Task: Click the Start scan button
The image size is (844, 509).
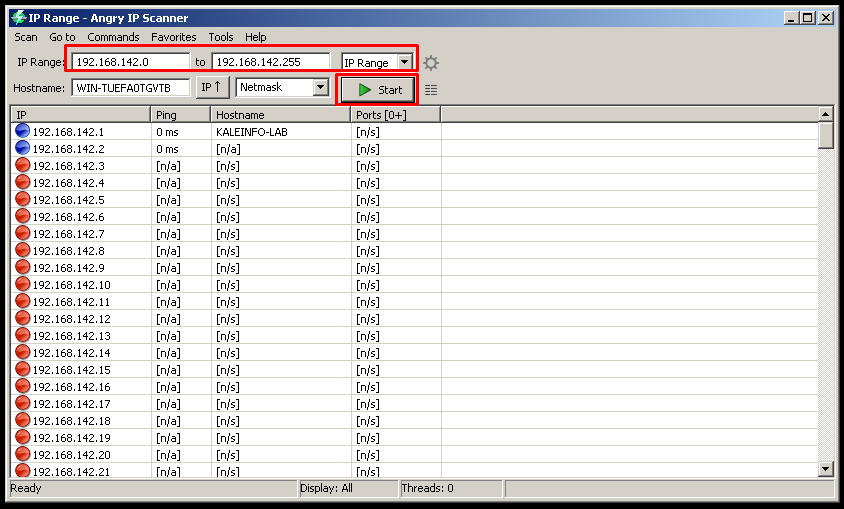Action: coord(378,90)
